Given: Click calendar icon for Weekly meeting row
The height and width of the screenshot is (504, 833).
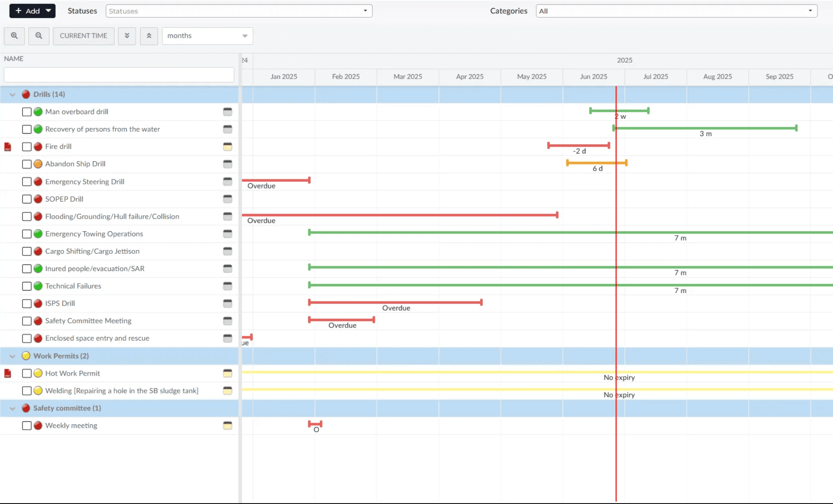Looking at the screenshot, I should tap(227, 426).
